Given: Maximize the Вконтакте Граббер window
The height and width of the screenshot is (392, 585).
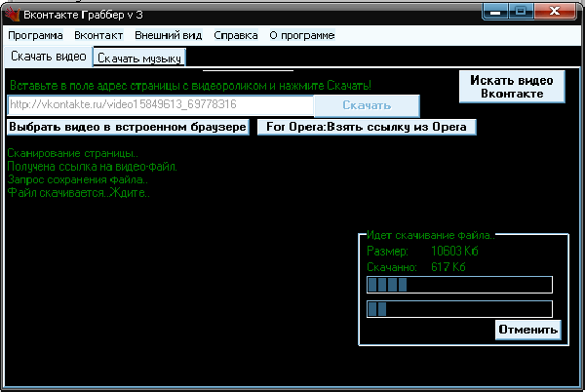Looking at the screenshot, I should (521, 11).
